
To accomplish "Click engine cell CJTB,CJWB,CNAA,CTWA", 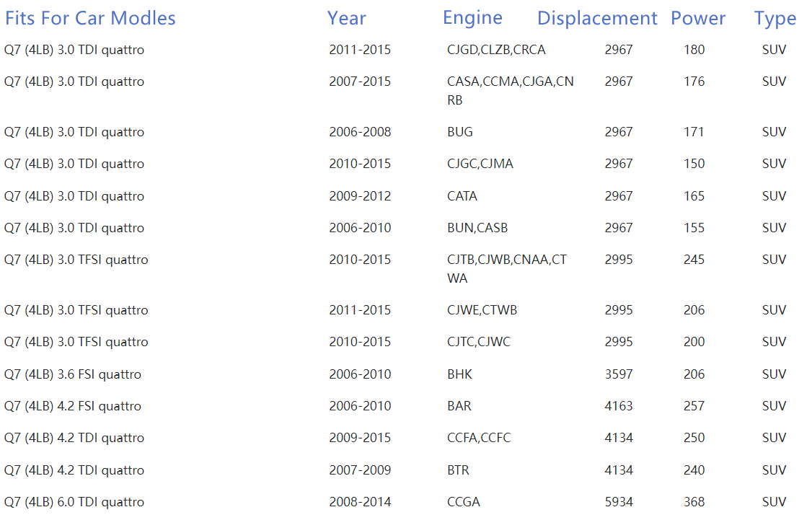I will 507,269.
